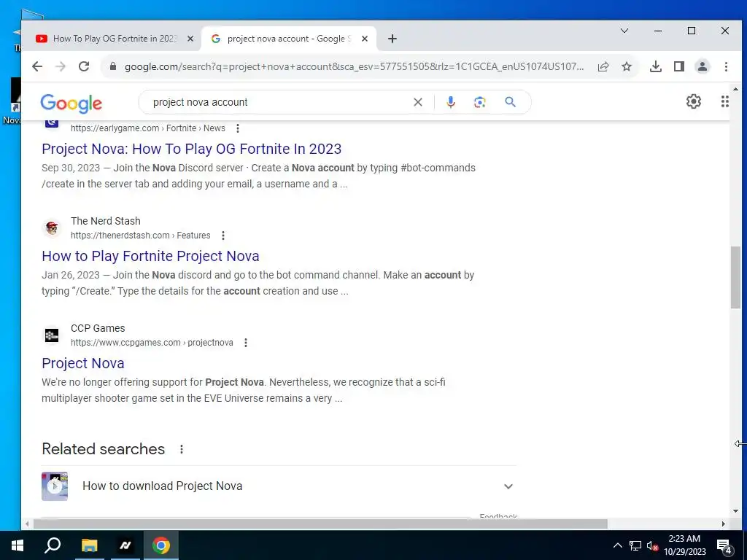Go to the Google homepage logo
The height and width of the screenshot is (560, 747).
71,103
